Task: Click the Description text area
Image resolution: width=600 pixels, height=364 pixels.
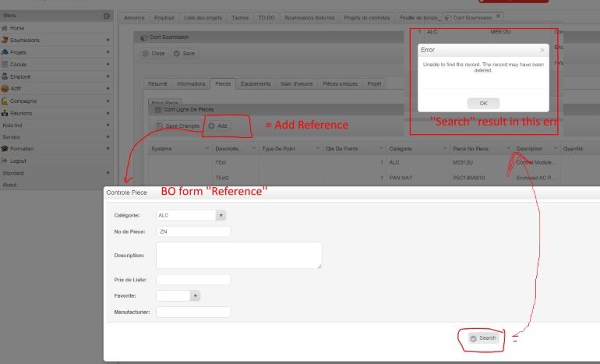Action: pyautogui.click(x=238, y=256)
